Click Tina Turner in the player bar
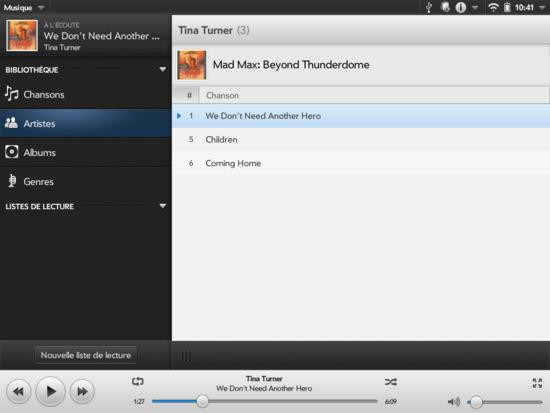 coord(264,379)
